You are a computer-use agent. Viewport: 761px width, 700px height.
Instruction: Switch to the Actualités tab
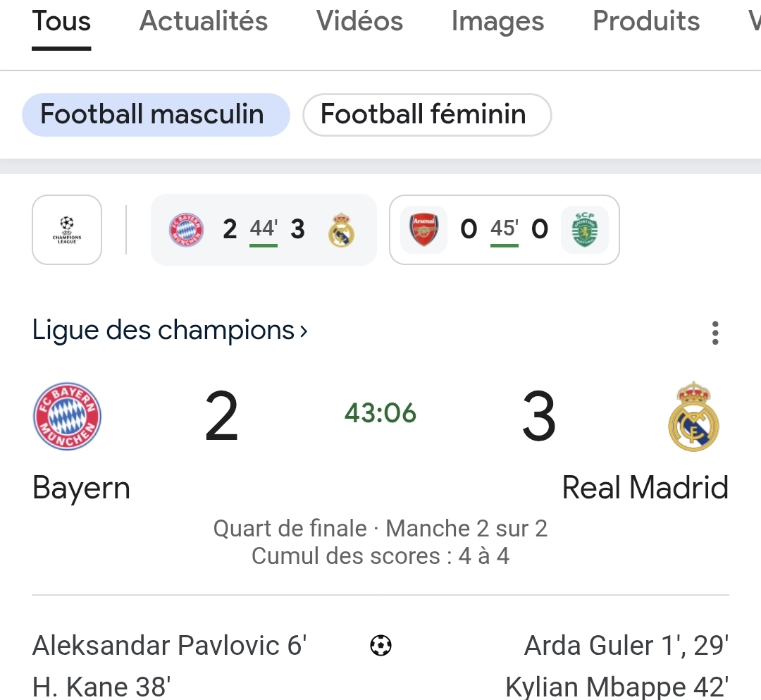[x=204, y=21]
